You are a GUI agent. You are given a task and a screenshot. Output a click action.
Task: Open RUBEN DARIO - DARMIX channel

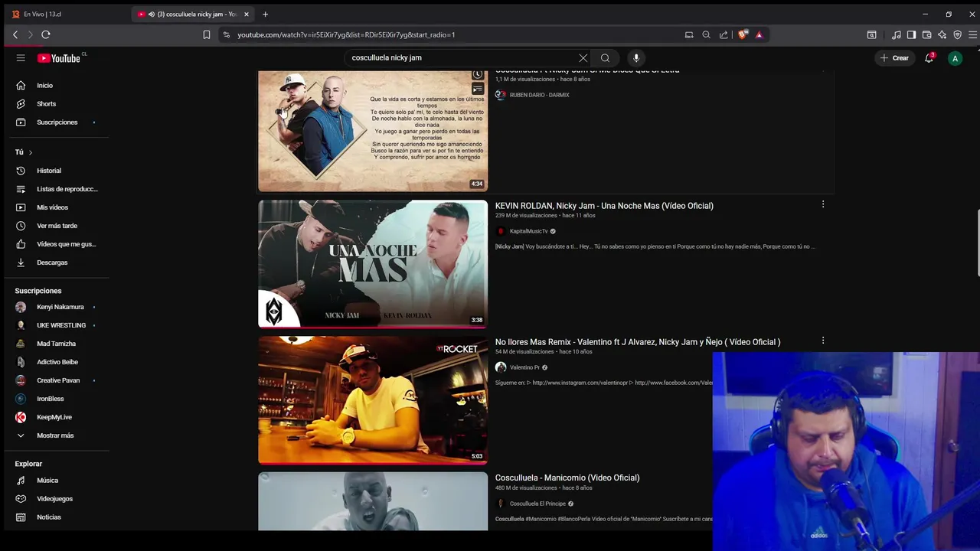(539, 95)
